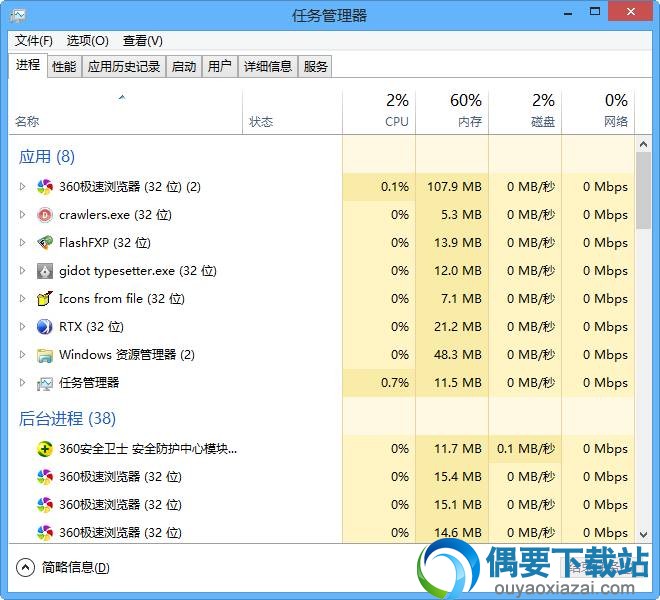The height and width of the screenshot is (600, 660).
Task: Click the scrollbar down arrow
Action: click(x=643, y=534)
